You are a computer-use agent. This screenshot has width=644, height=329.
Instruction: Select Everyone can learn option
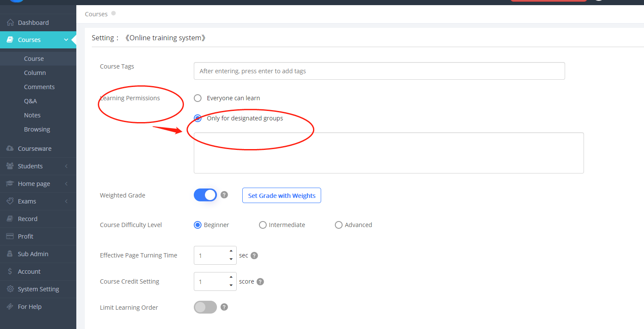point(198,98)
